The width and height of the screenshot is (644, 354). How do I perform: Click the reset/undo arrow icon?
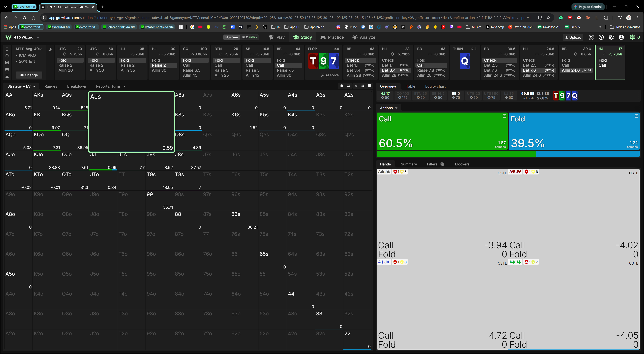tap(7, 56)
